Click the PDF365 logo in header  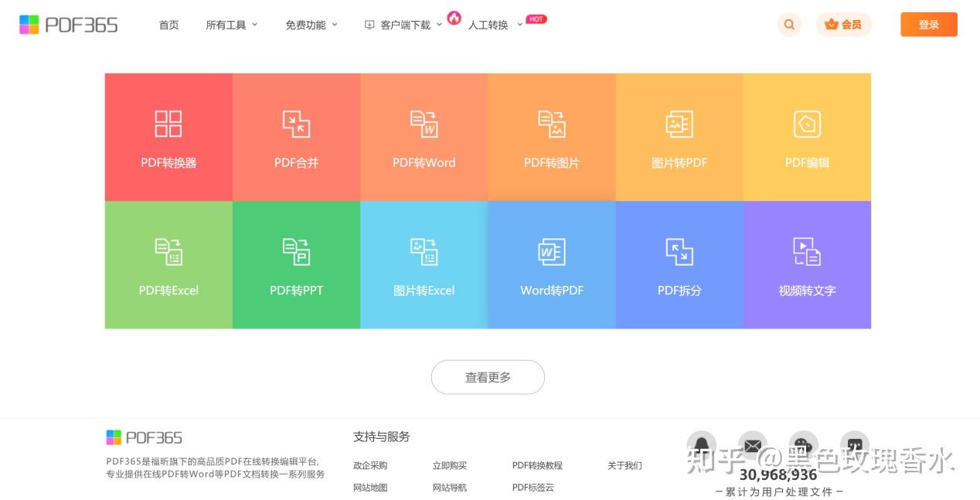[68, 25]
